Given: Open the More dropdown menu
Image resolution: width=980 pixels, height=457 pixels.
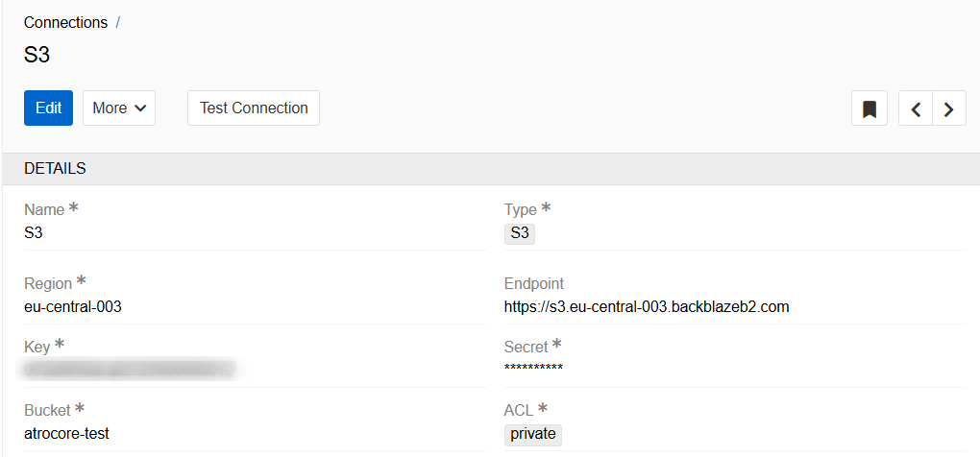Looking at the screenshot, I should [x=119, y=108].
